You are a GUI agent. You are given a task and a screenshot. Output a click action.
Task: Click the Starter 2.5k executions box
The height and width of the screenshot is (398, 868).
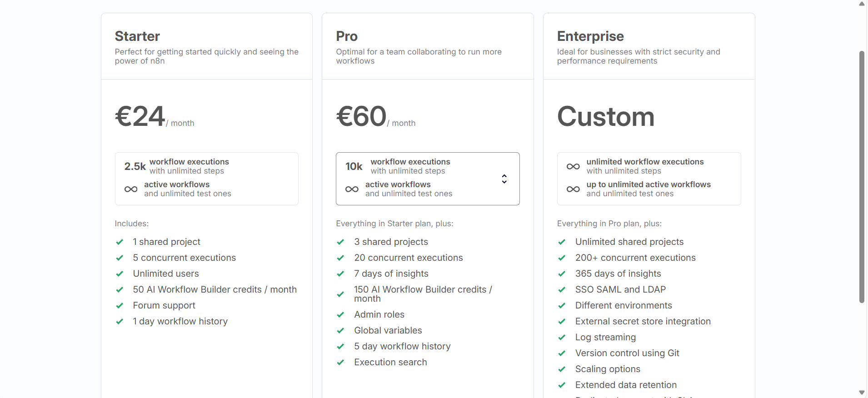tap(206, 179)
